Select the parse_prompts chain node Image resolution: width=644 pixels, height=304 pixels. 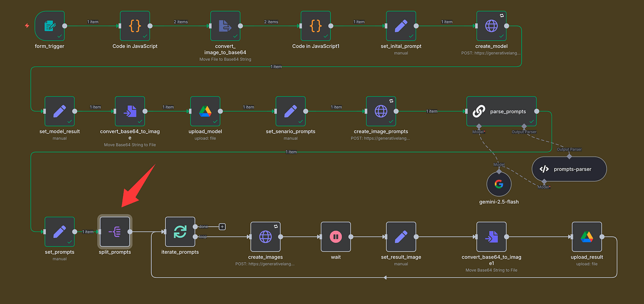501,111
